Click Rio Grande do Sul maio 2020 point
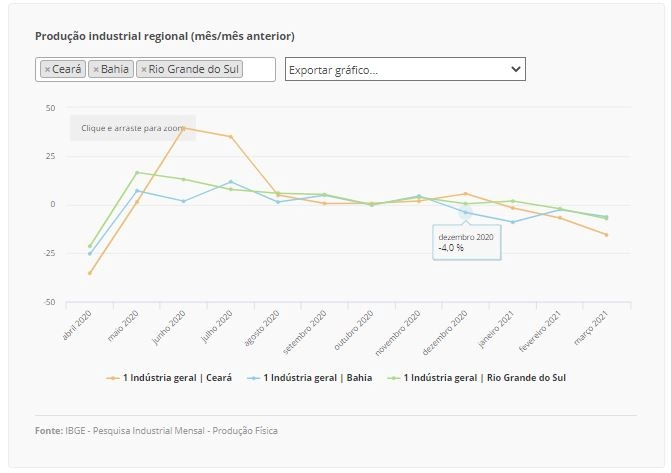This screenshot has height=473, width=671. 137,173
